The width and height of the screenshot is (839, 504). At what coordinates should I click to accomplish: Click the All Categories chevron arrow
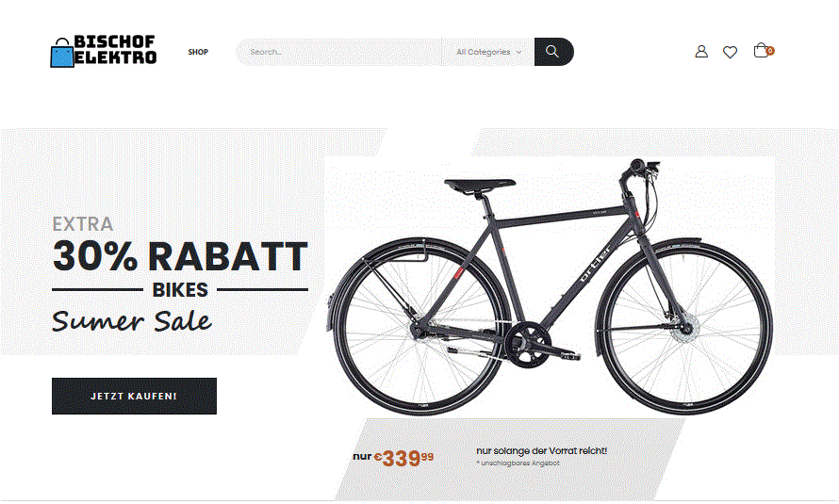click(x=518, y=53)
